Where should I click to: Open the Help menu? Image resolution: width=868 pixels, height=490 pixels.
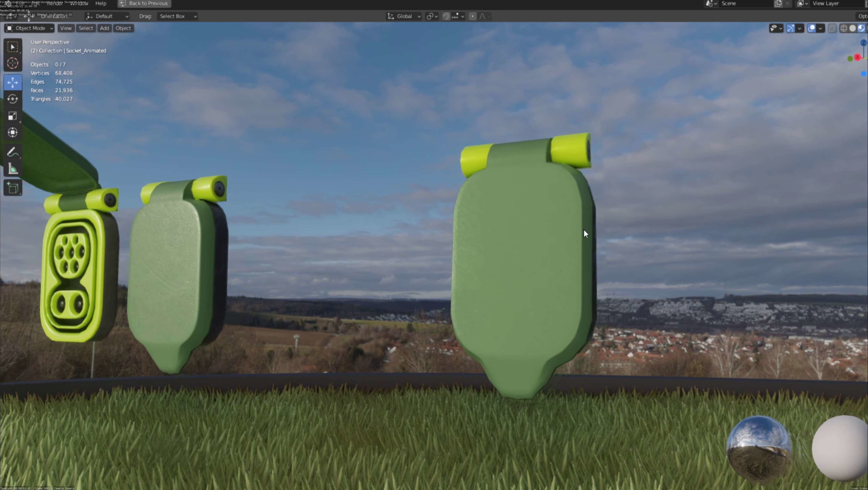click(101, 3)
